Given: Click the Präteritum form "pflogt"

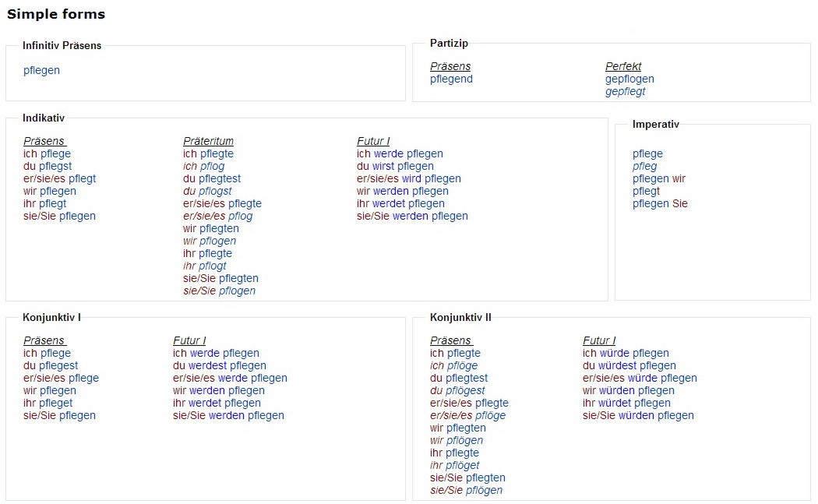Looking at the screenshot, I should (213, 266).
